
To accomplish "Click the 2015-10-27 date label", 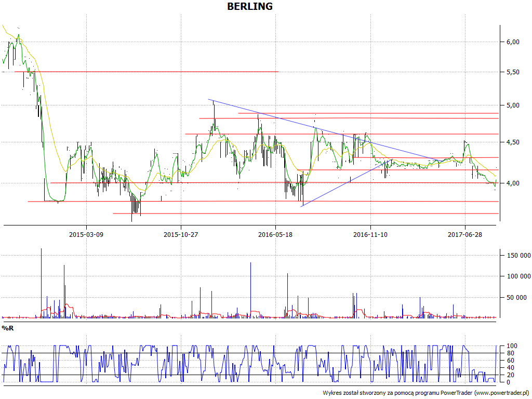I will click(x=181, y=234).
